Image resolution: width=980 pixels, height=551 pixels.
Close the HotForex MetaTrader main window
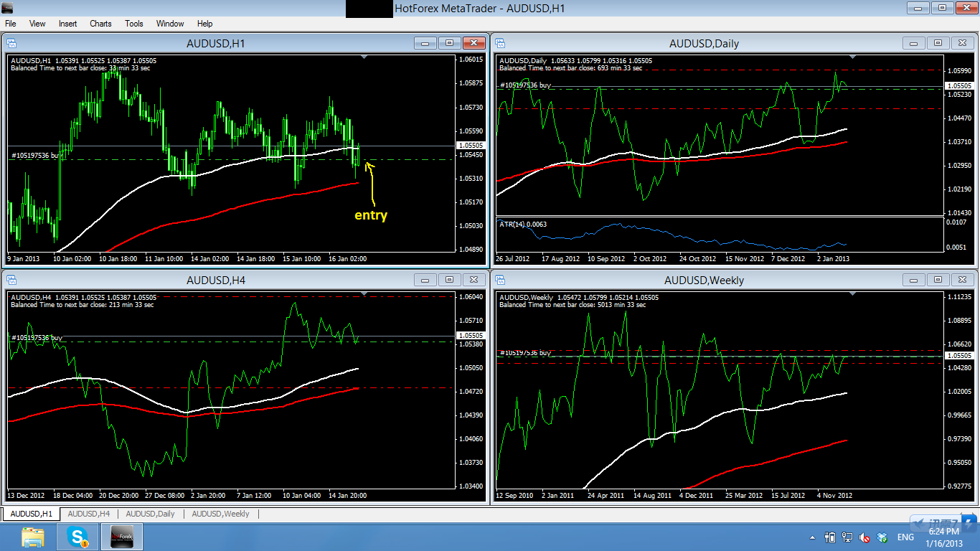coord(966,8)
